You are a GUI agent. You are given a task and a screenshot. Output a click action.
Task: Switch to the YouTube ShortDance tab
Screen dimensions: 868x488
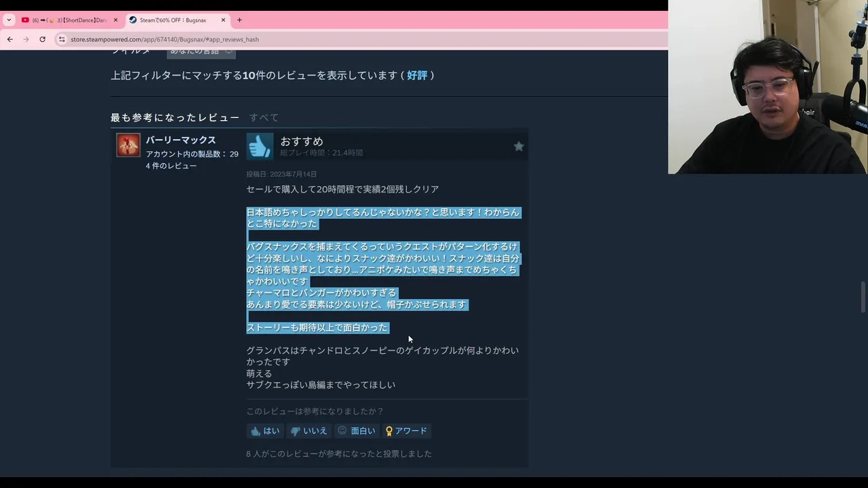click(69, 20)
